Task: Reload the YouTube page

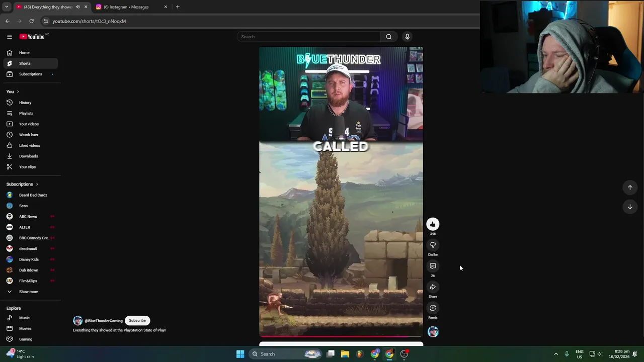Action: pos(31,21)
